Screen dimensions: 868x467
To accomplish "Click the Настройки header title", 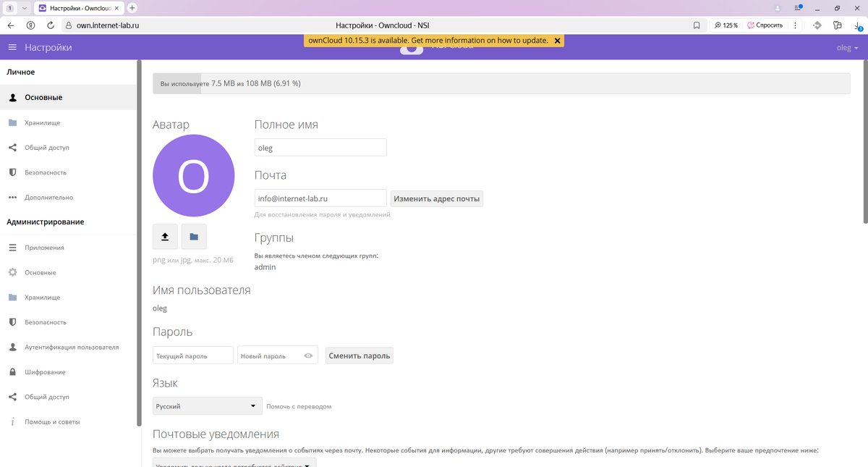I will tap(48, 47).
